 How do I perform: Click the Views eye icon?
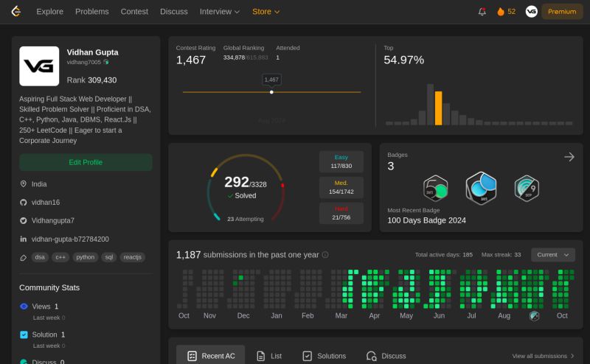click(24, 307)
